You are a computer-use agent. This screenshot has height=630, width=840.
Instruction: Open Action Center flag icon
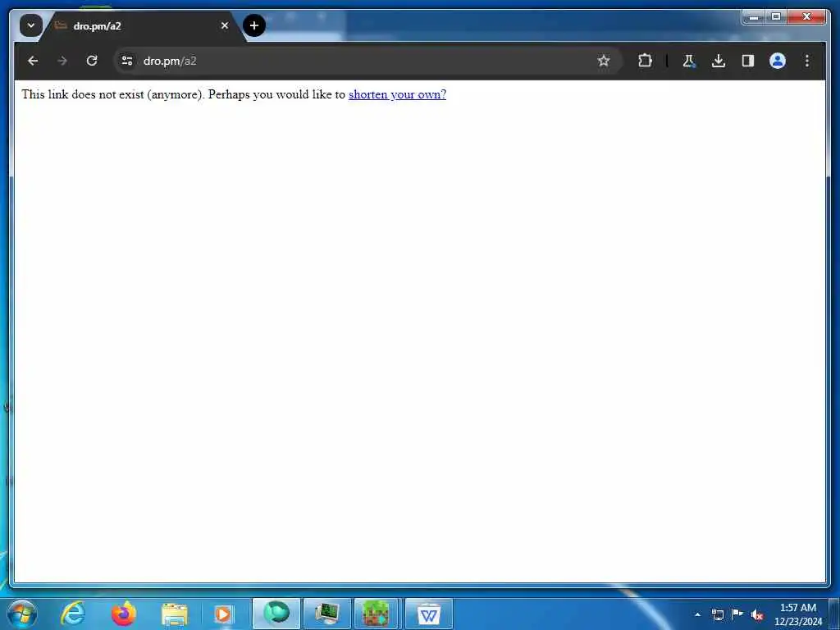tap(737, 614)
